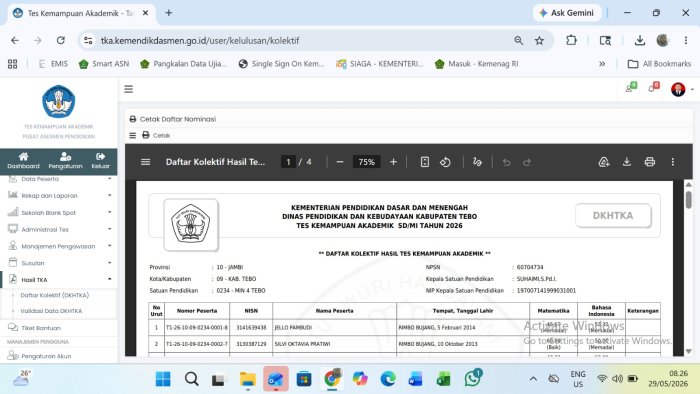
Task: Toggle PDF viewer sidebar menu
Action: (x=146, y=162)
